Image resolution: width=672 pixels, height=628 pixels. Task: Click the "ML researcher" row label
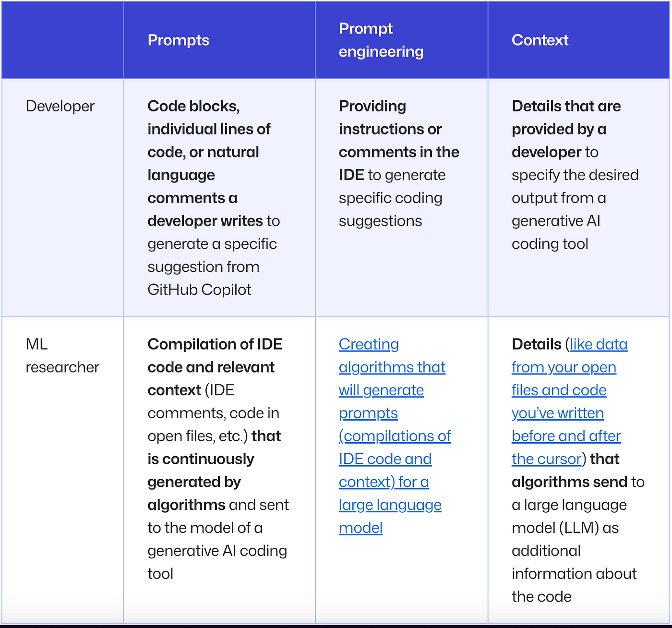pyautogui.click(x=62, y=356)
